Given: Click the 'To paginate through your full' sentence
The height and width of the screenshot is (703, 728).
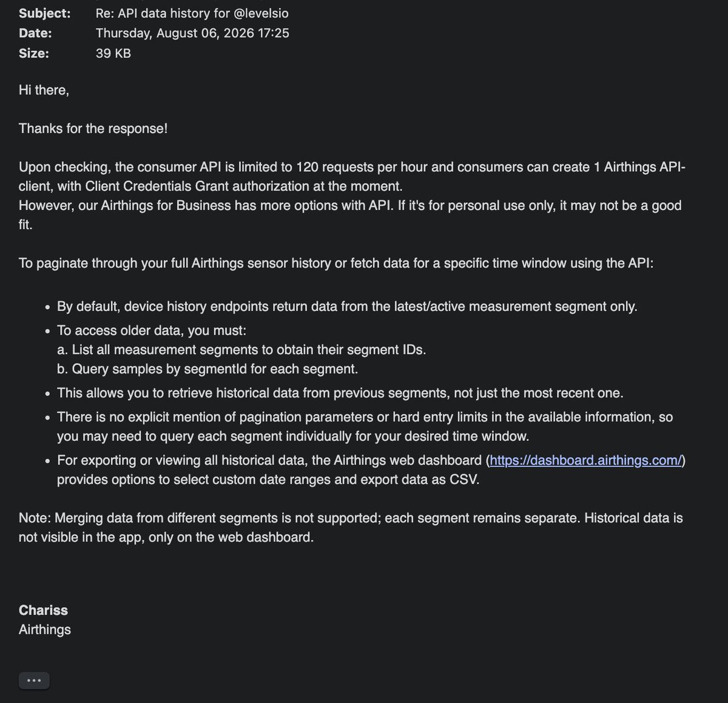Looking at the screenshot, I should pyautogui.click(x=336, y=263).
